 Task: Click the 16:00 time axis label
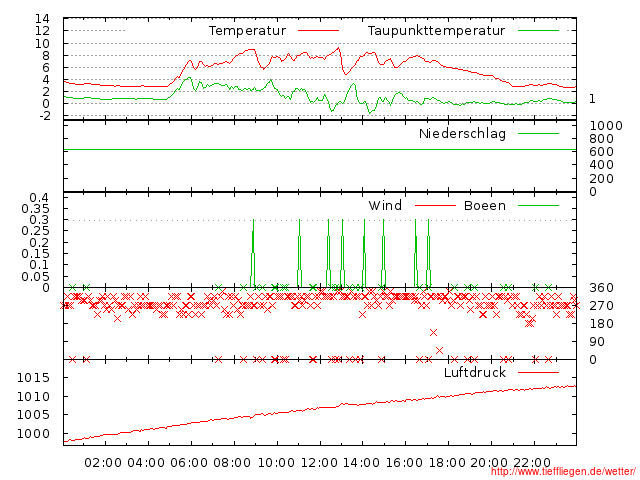pyautogui.click(x=404, y=463)
